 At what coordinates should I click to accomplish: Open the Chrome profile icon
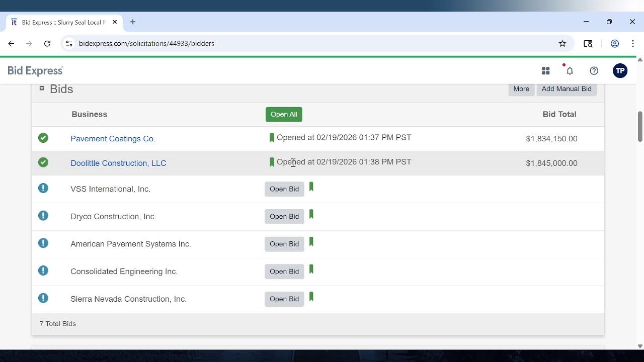[614, 44]
